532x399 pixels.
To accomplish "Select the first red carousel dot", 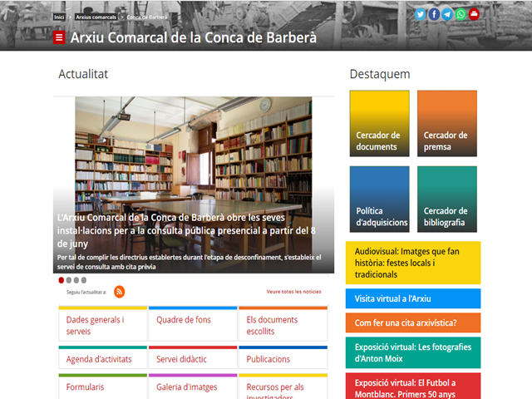I will click(62, 280).
